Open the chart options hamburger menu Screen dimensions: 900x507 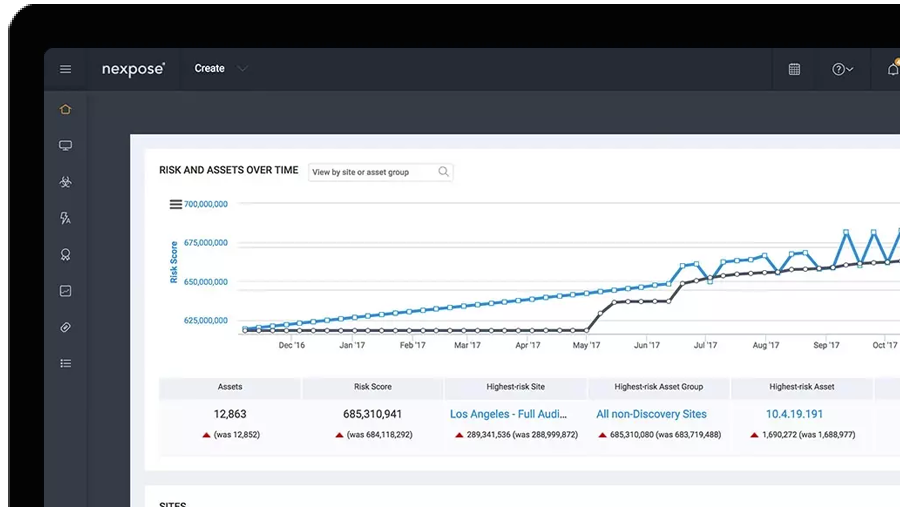pyautogui.click(x=176, y=204)
